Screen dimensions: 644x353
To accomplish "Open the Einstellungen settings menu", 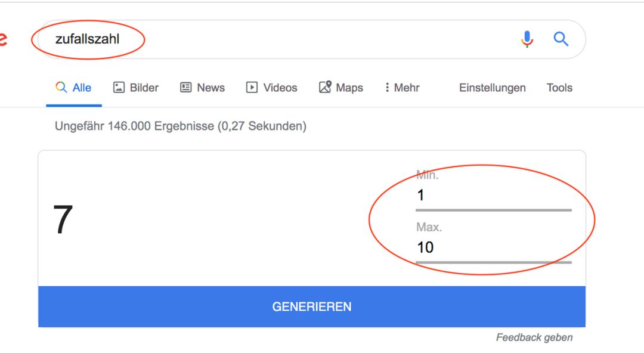I will [492, 88].
